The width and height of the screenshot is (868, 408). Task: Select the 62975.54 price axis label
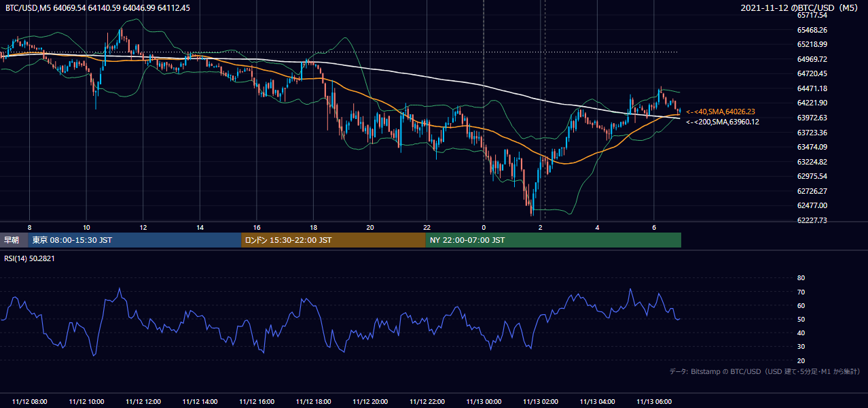tap(812, 176)
